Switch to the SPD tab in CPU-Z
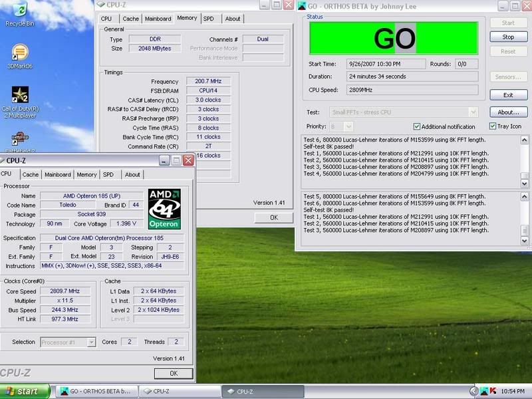 106,174
